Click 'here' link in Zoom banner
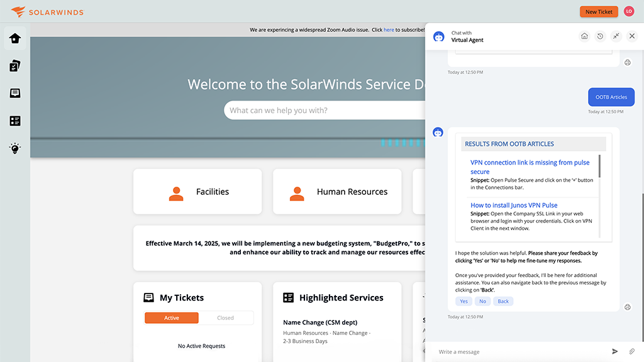644x362 pixels. (389, 30)
